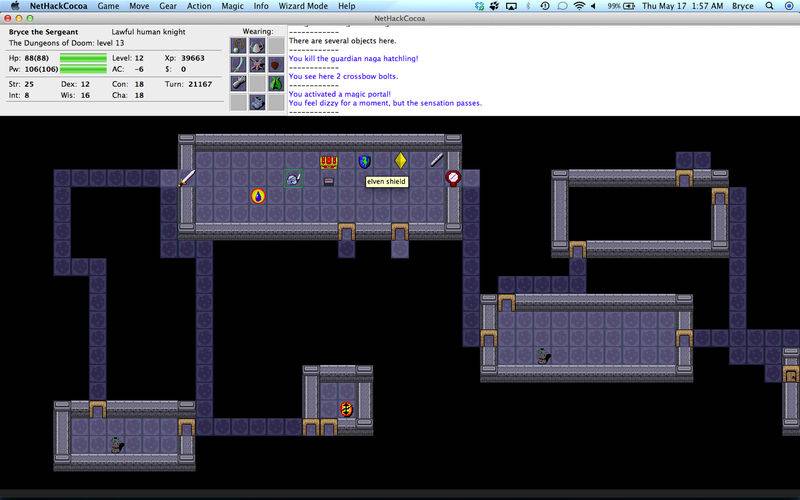Viewport: 800px width, 500px height.
Task: Click the 'Lawful human knight' text
Action: [x=148, y=32]
